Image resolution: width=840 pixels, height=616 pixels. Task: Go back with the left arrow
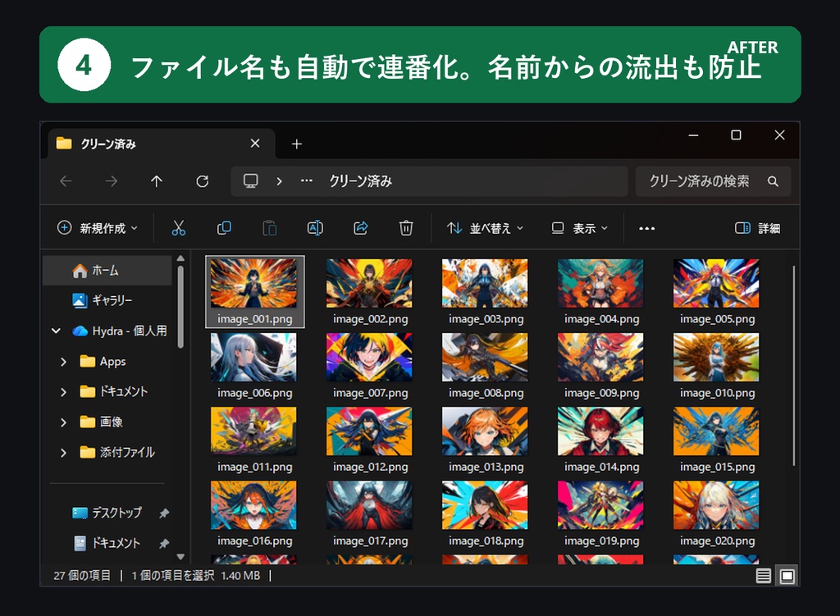(x=66, y=181)
